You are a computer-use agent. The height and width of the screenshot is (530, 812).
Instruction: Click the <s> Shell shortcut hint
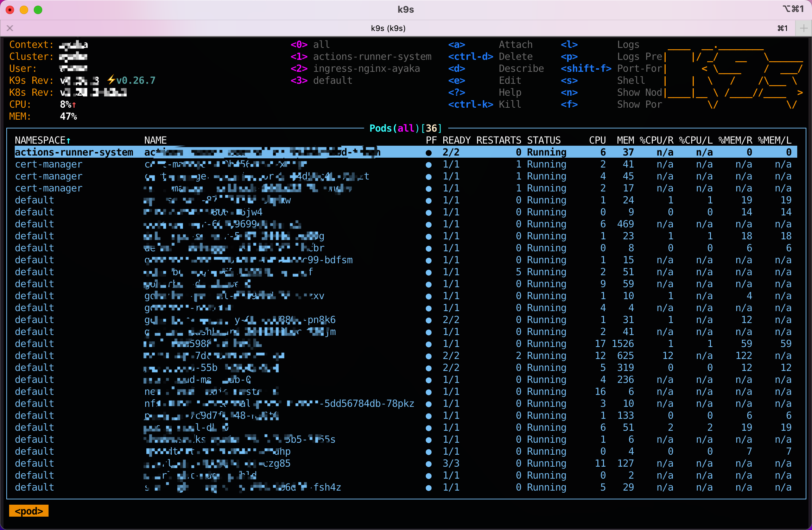(603, 81)
